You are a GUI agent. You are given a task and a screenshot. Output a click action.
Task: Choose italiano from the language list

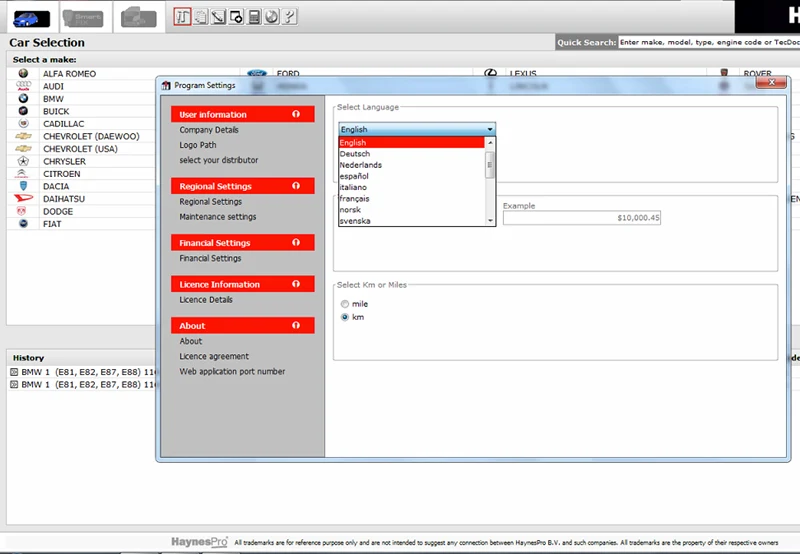(411, 187)
